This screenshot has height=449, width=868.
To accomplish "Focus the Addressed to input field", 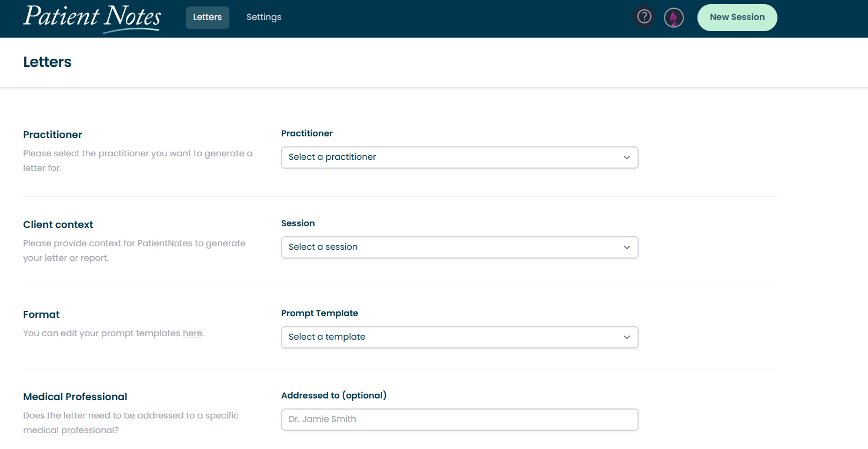I will click(459, 420).
